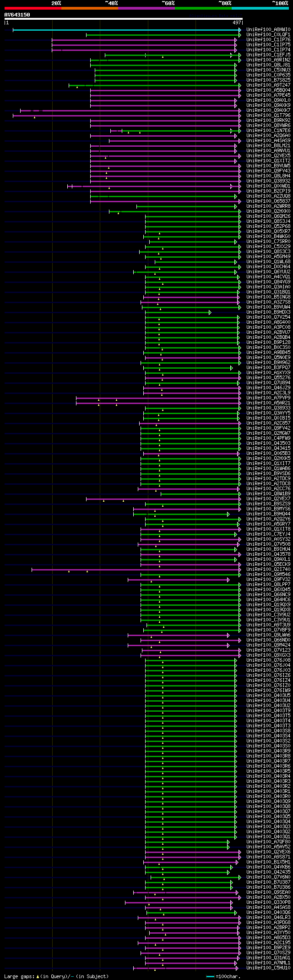This screenshot has height=980, width=293.
Task: Click hit label UniRef100_Q7V123
Action: coord(268,650)
